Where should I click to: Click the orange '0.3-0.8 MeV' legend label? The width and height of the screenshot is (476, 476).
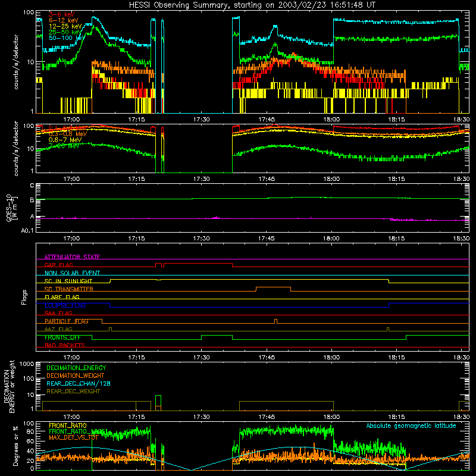tap(68, 134)
